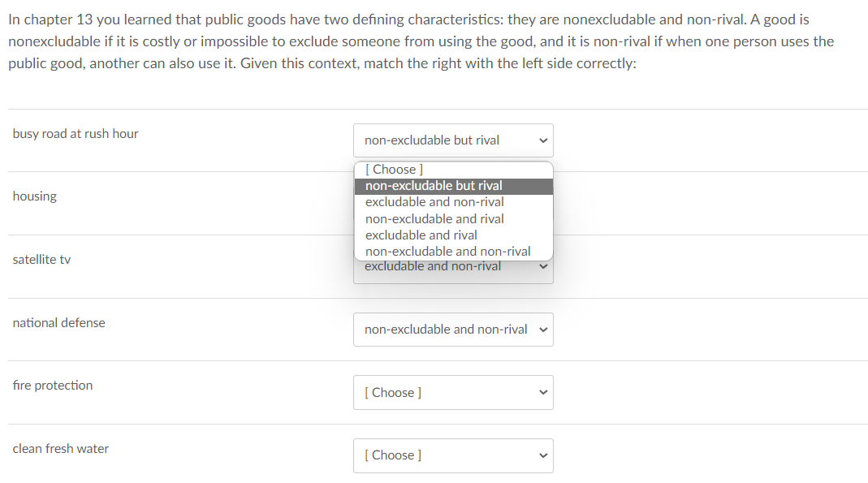Click the 'fire protection' row label
Viewport: 868px width, 483px height.
(x=53, y=385)
